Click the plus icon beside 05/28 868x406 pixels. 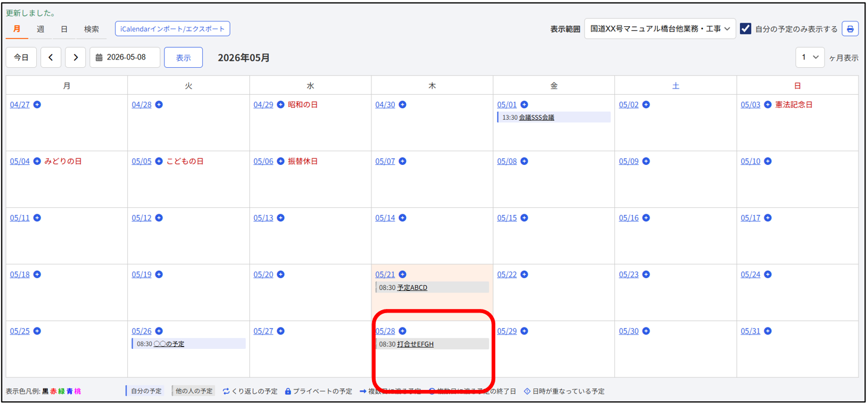[x=402, y=331]
